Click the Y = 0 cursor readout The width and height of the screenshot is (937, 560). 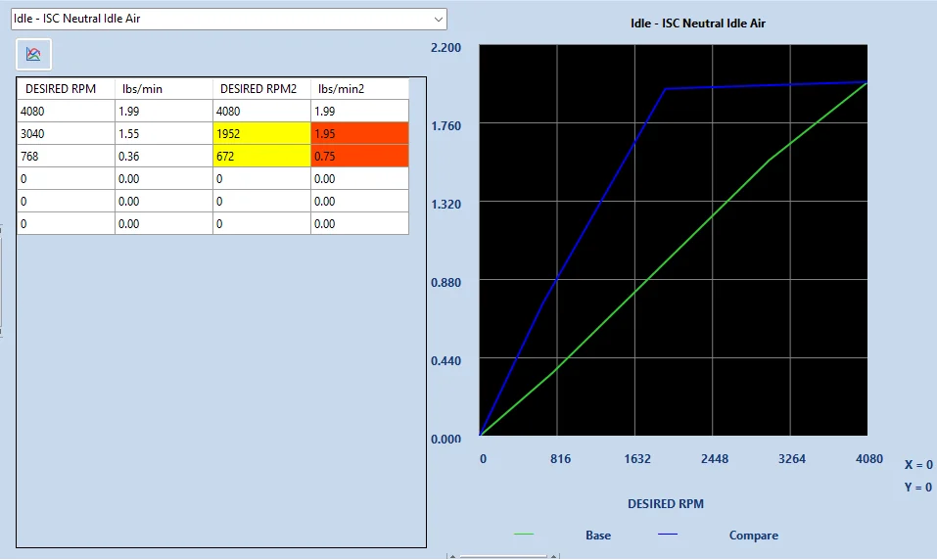918,488
